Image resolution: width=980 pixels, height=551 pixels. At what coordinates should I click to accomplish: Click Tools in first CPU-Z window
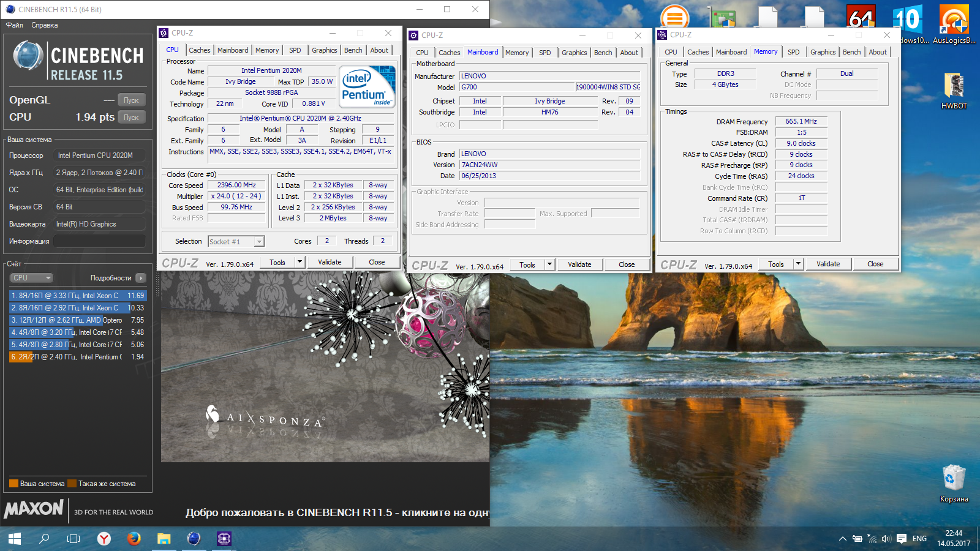[277, 263]
